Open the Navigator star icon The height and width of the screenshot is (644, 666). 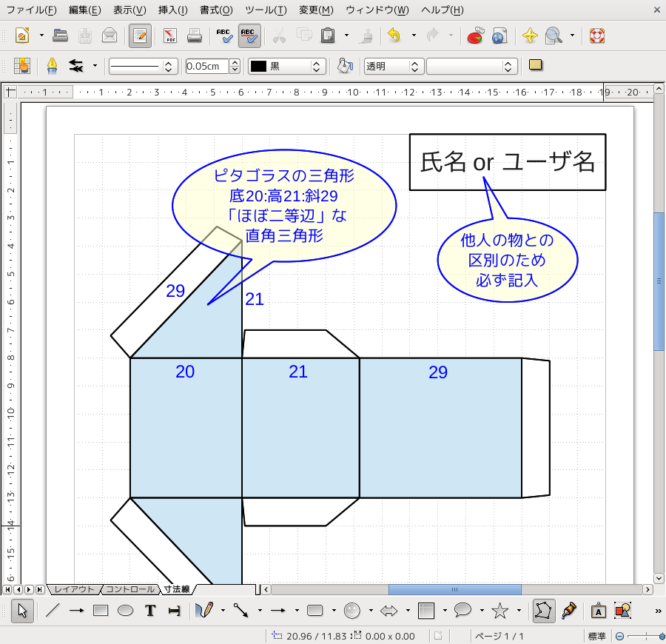529,36
